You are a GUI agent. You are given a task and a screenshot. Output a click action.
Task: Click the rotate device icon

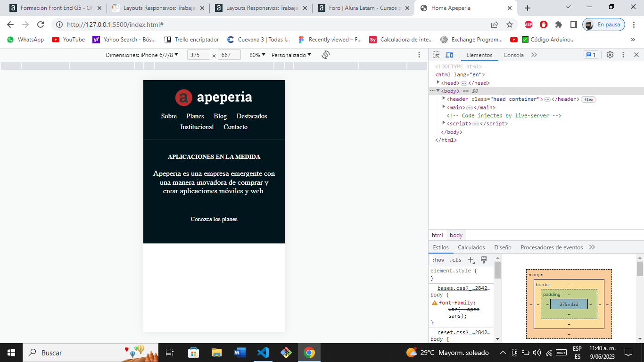[325, 55]
